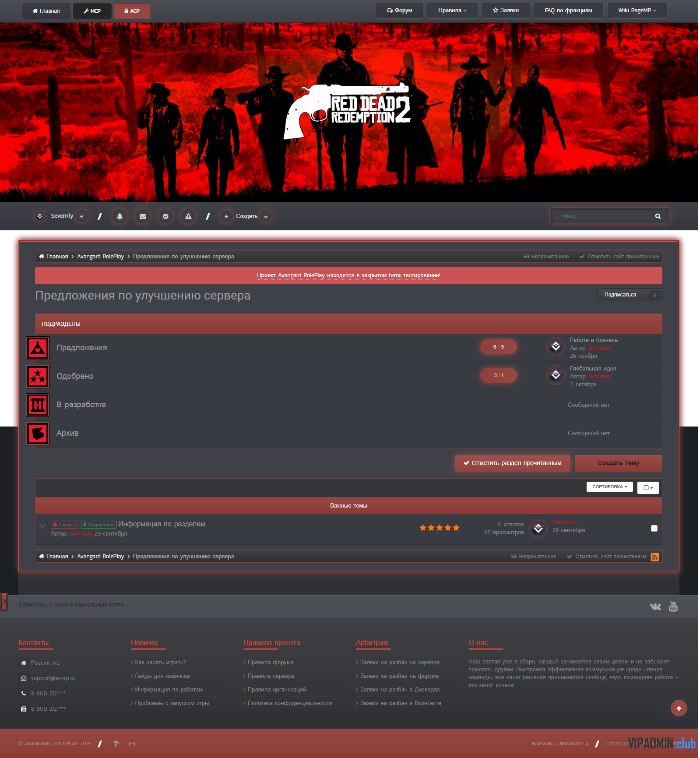Open Правила форума footer link
Screen dimensions: 700x758
[x=271, y=663]
